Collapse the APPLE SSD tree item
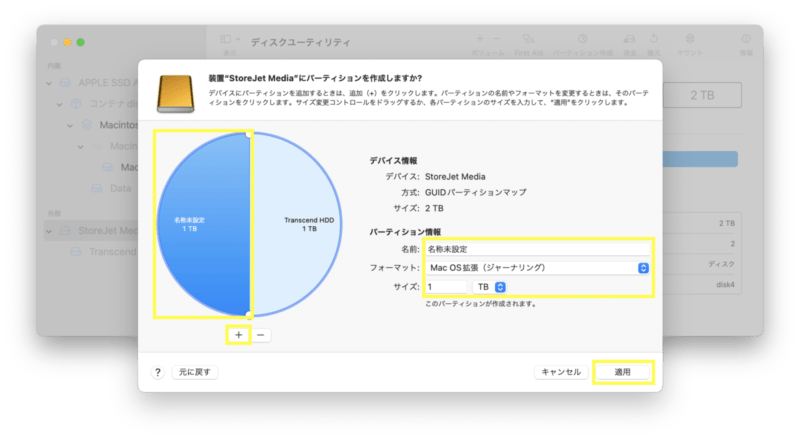800x441 pixels. point(49,83)
